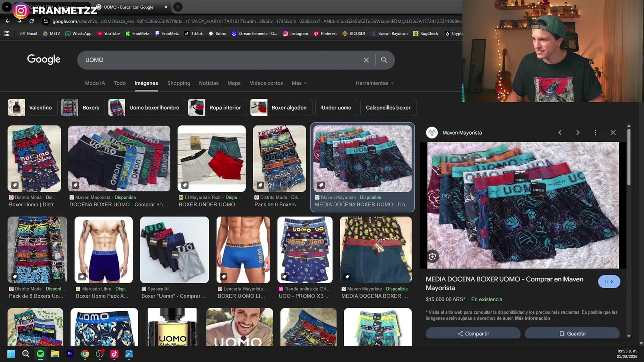Select the Valentino filter chip
Image resolution: width=644 pixels, height=362 pixels.
(32, 108)
